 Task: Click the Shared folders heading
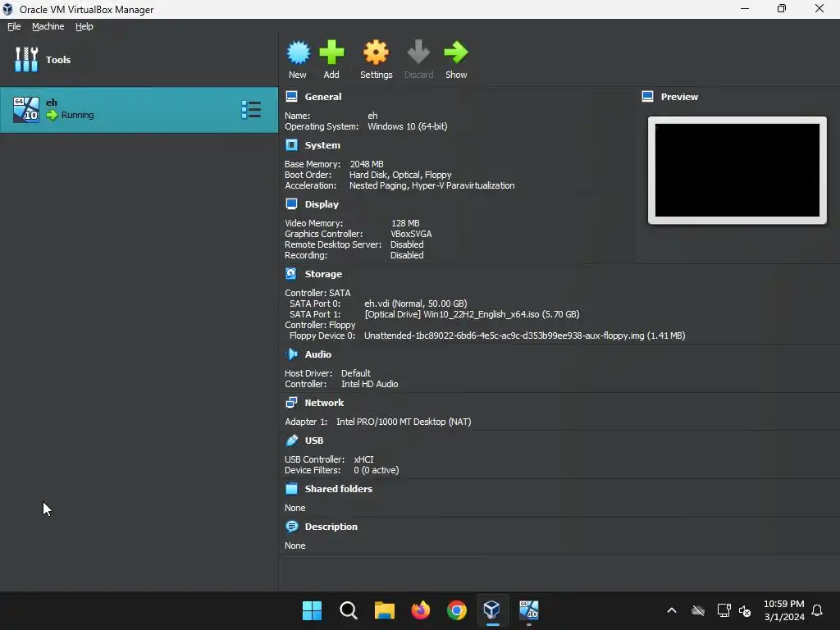click(339, 489)
